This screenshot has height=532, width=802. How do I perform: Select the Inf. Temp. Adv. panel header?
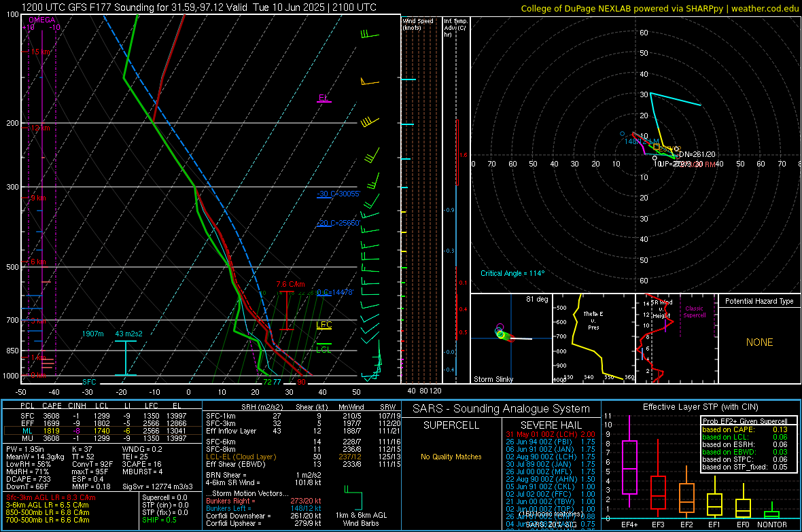point(456,28)
